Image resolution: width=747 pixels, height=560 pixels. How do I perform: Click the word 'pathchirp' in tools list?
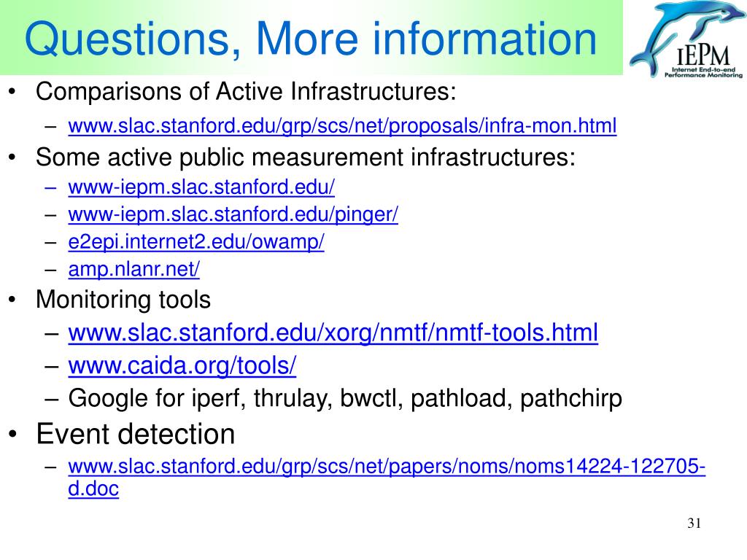point(570,399)
